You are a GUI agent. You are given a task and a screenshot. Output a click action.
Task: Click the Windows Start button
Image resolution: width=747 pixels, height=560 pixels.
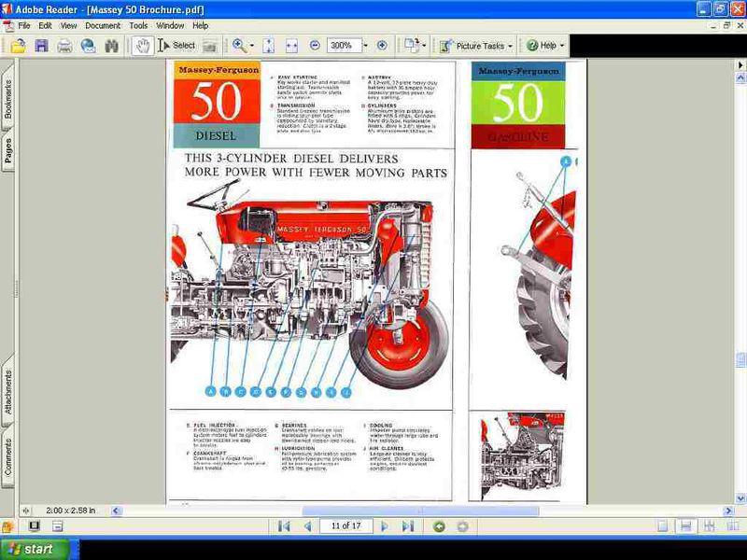click(35, 549)
